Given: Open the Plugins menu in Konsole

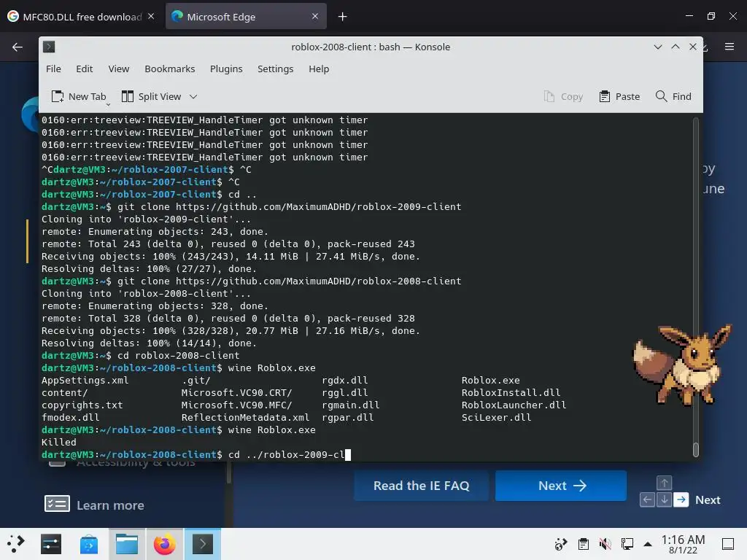Looking at the screenshot, I should [x=226, y=69].
